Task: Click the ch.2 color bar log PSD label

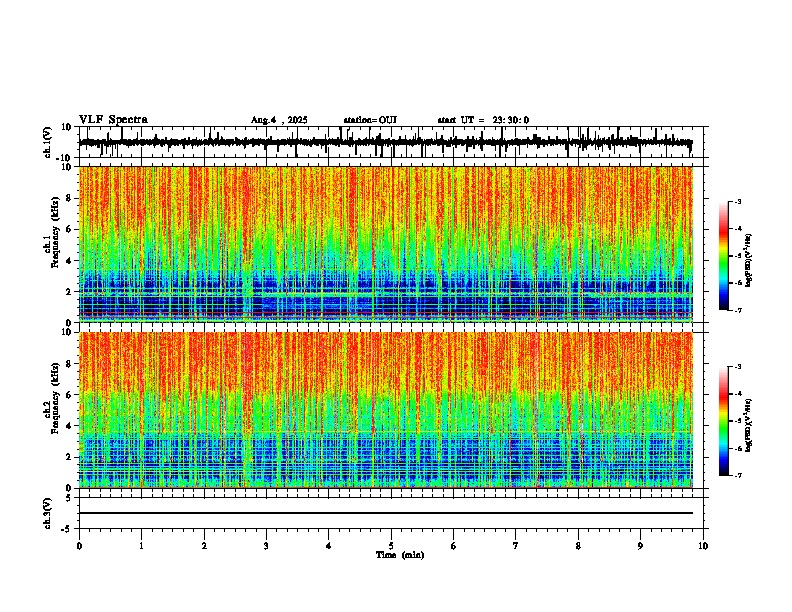Action: [748, 425]
